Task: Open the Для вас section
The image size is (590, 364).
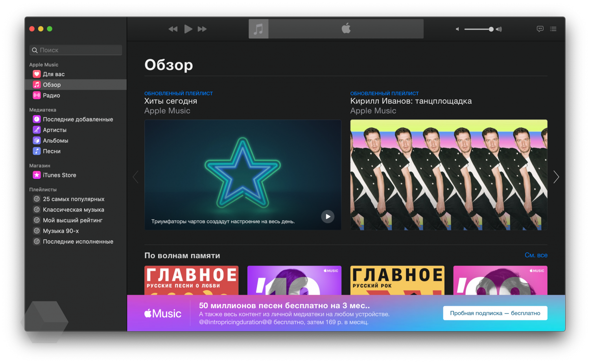Action: (x=76, y=74)
